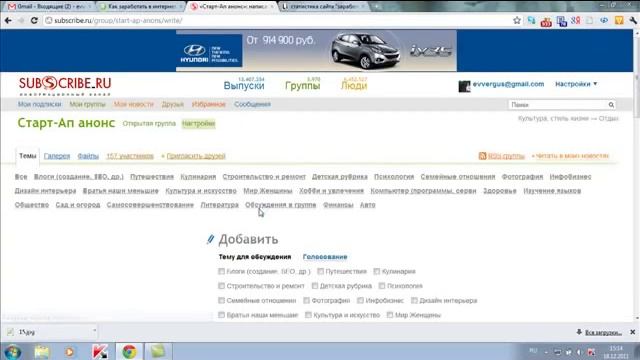Open the Выпуски section

[x=244, y=86]
